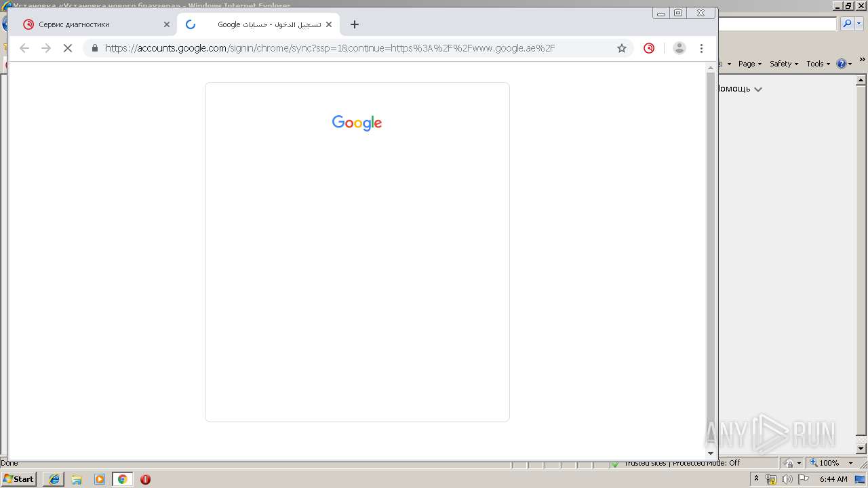Open media player from taskbar

coord(100,479)
